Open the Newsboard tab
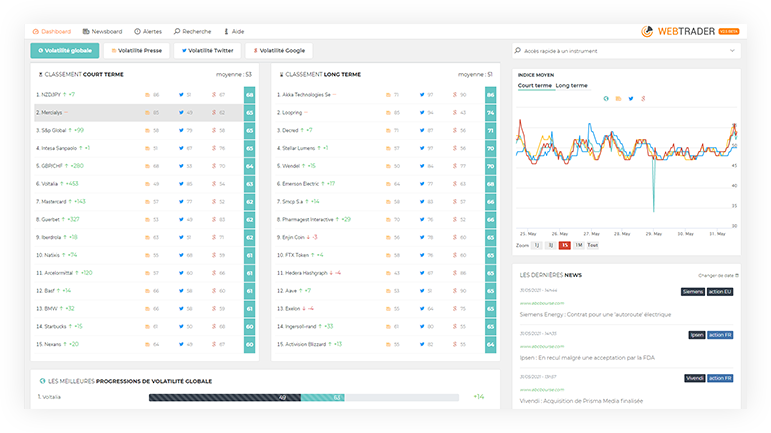771x433 pixels. 102,31
